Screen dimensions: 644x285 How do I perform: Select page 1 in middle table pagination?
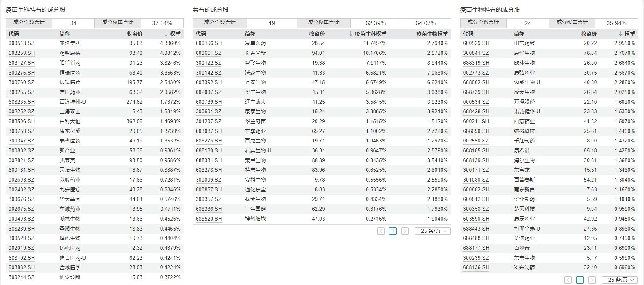[393, 231]
